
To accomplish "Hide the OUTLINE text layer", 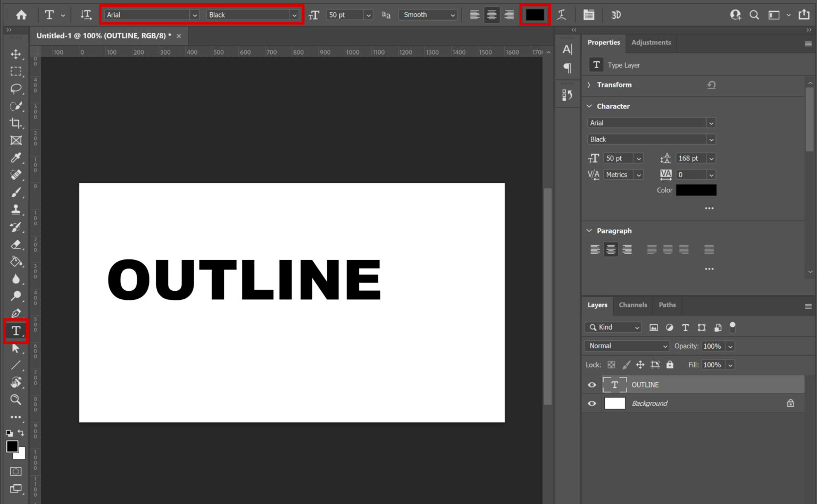I will tap(591, 384).
